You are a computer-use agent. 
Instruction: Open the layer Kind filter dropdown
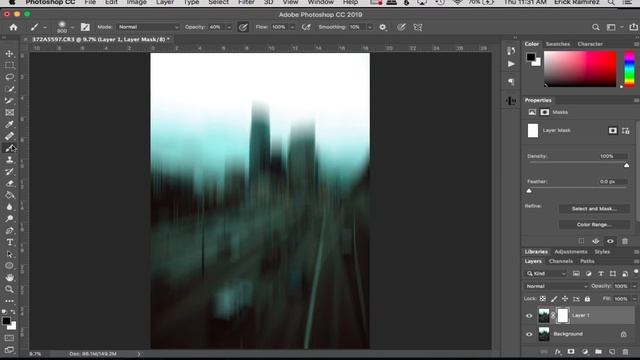pyautogui.click(x=546, y=273)
